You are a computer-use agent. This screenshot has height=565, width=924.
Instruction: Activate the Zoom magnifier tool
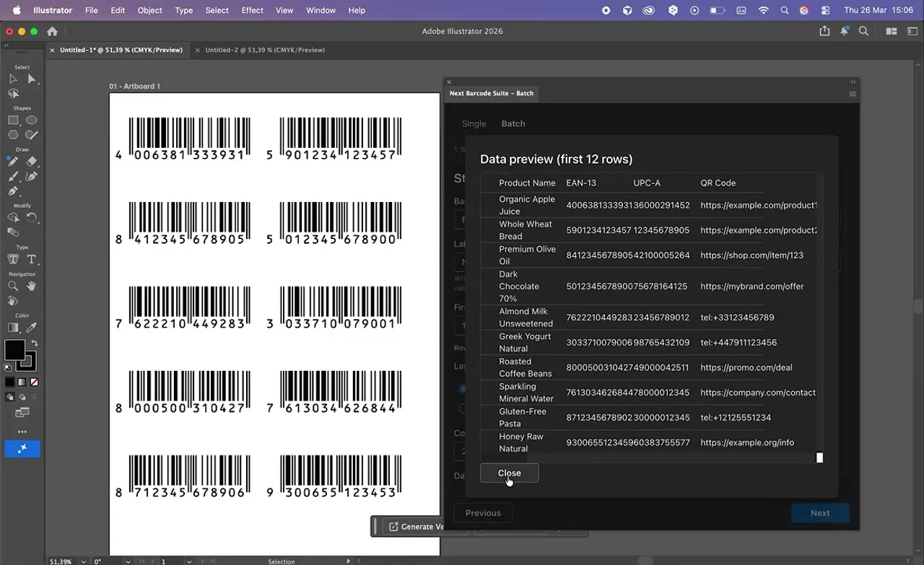tap(13, 286)
